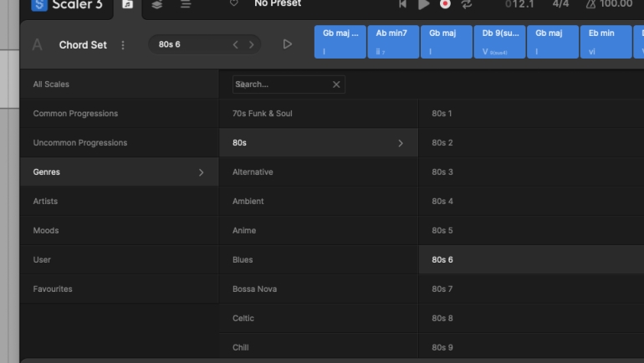Select Bossa Nova in the genre list
This screenshot has height=363, width=644.
coord(254,289)
